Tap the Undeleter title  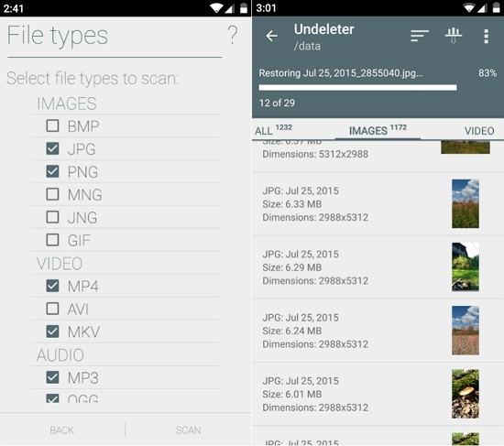(x=323, y=29)
